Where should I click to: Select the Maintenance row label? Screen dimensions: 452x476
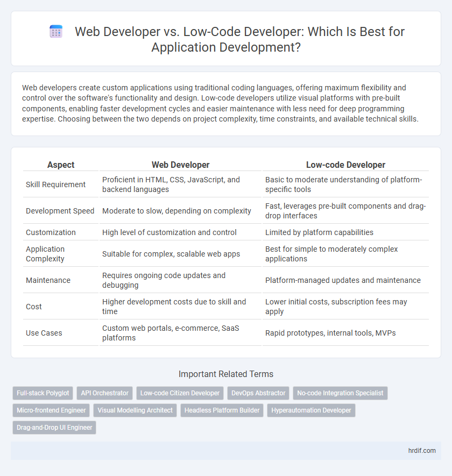click(x=48, y=280)
